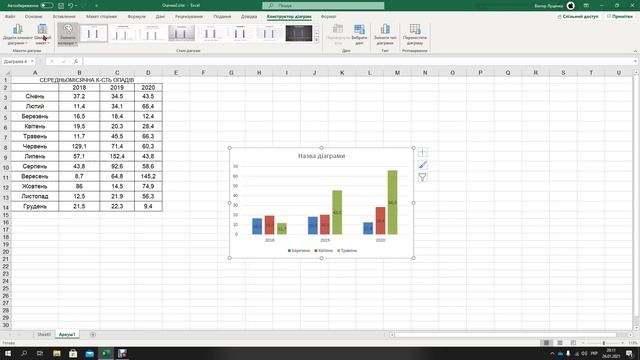Click the chart title Назва діаграми
Viewport: 640px width, 360px height.
[321, 156]
